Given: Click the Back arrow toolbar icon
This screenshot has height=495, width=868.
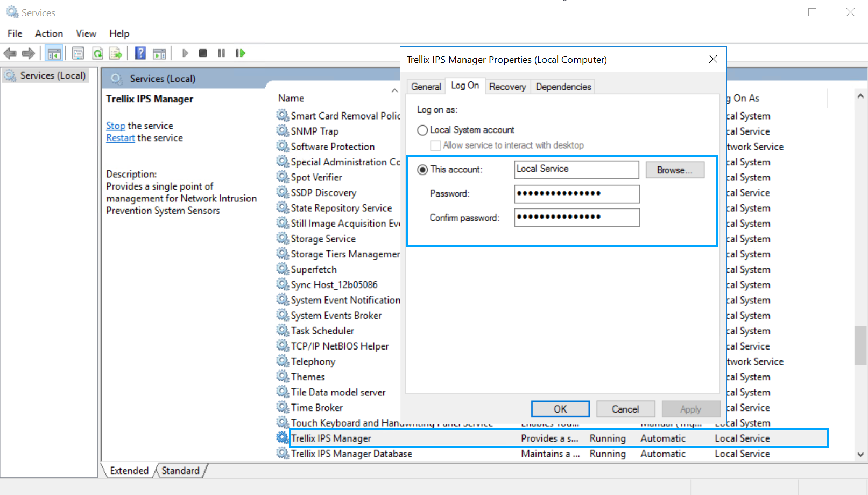Looking at the screenshot, I should 10,53.
